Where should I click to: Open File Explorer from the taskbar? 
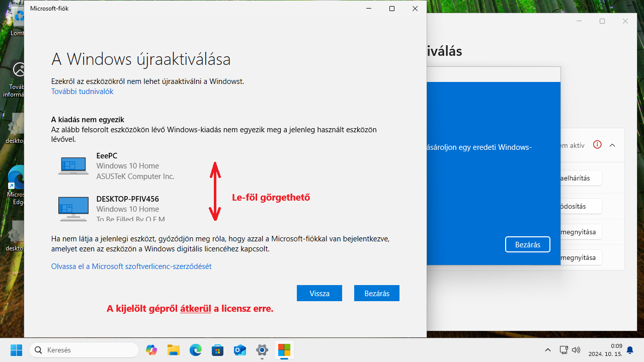click(x=174, y=350)
